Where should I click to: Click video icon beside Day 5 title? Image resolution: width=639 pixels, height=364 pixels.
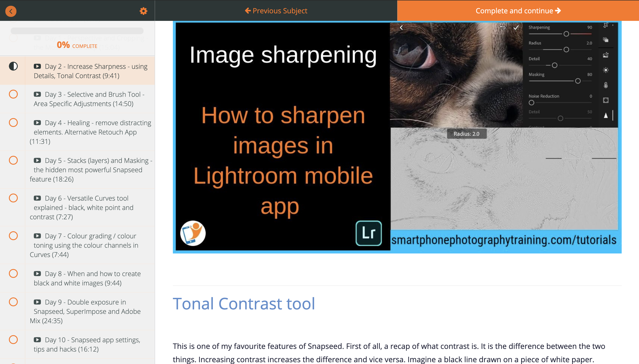click(x=37, y=160)
